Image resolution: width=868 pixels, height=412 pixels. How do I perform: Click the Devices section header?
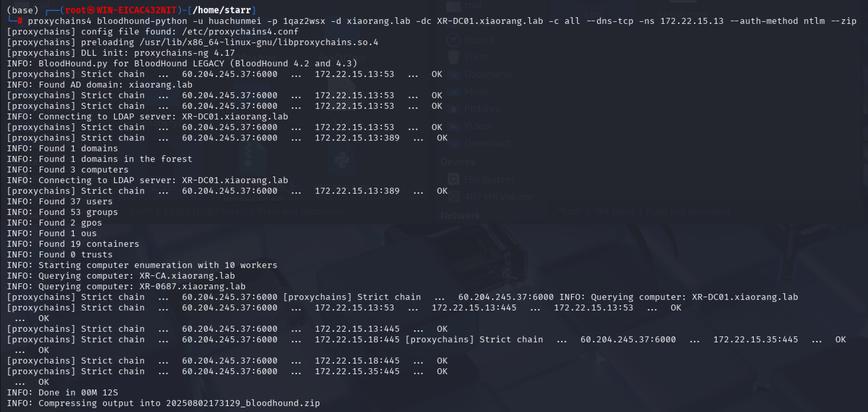[x=457, y=162]
